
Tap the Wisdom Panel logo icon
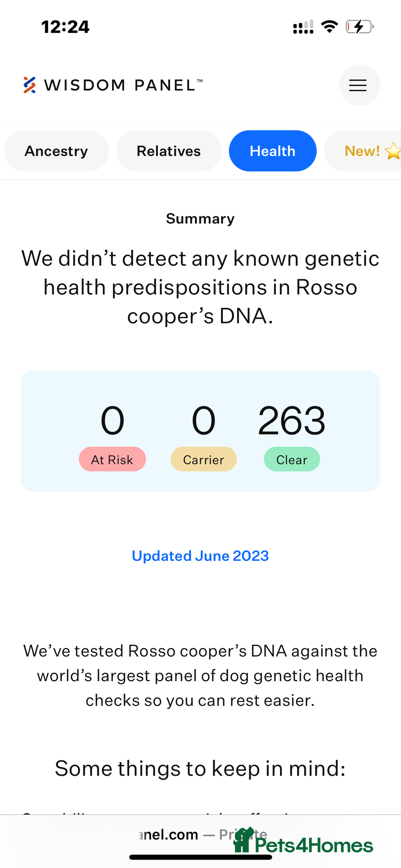(x=30, y=85)
